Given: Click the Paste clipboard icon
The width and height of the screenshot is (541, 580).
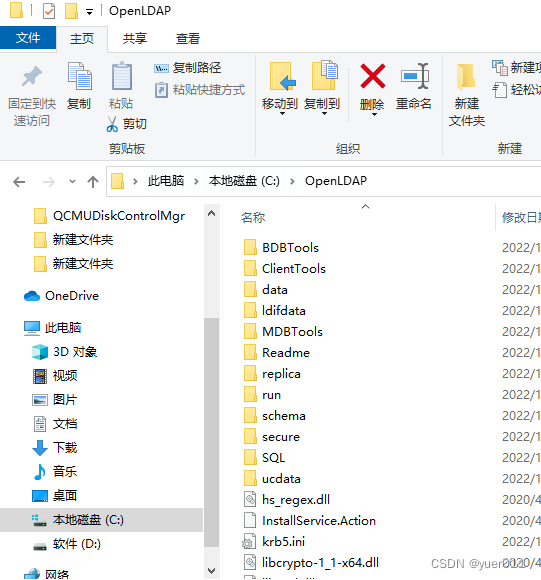Looking at the screenshot, I should click(122, 76).
